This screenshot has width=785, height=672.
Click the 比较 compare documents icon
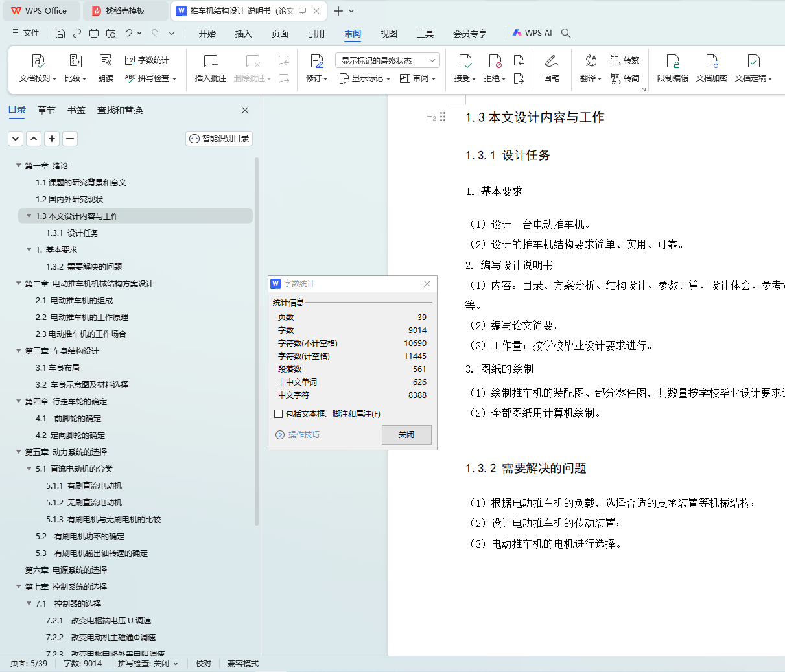point(75,62)
